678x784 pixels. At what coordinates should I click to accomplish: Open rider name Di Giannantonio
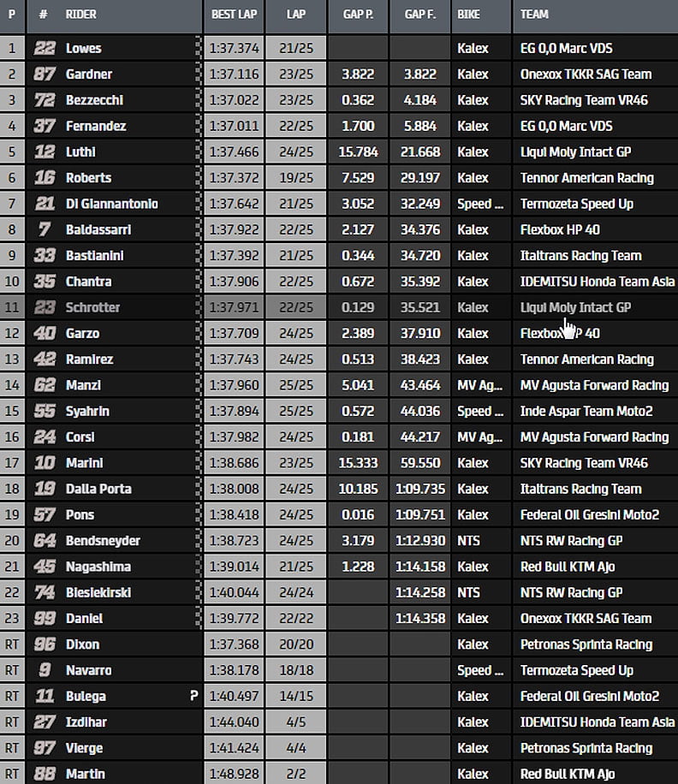[111, 204]
